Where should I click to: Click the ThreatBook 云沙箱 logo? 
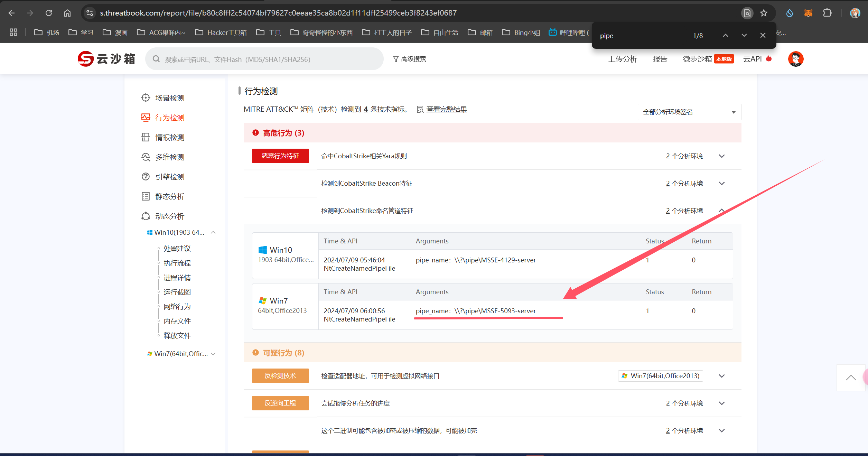106,59
